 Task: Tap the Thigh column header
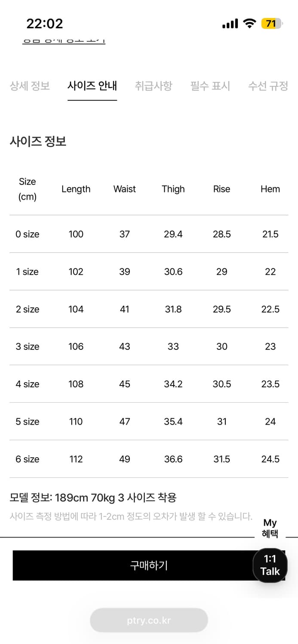(x=173, y=189)
